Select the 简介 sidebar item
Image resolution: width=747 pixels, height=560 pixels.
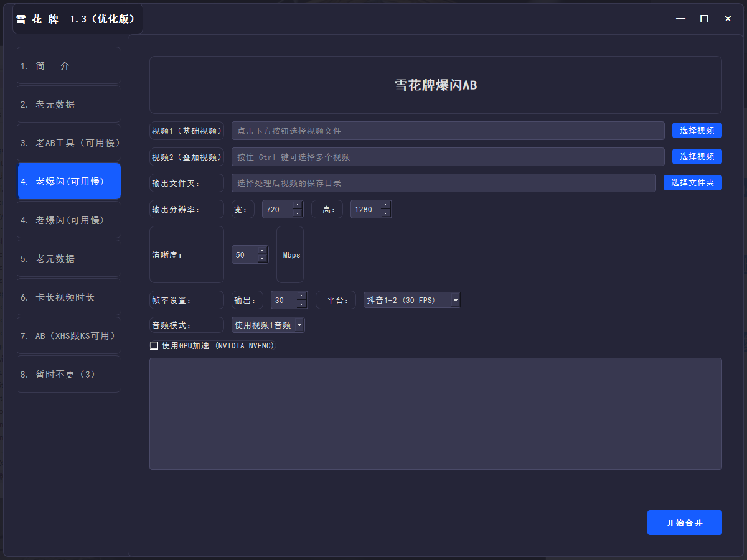(68, 65)
